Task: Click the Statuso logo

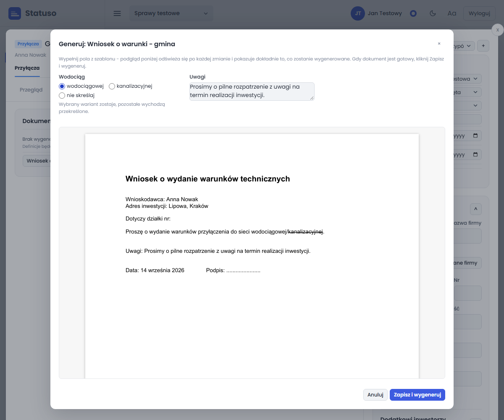Action: [x=32, y=13]
